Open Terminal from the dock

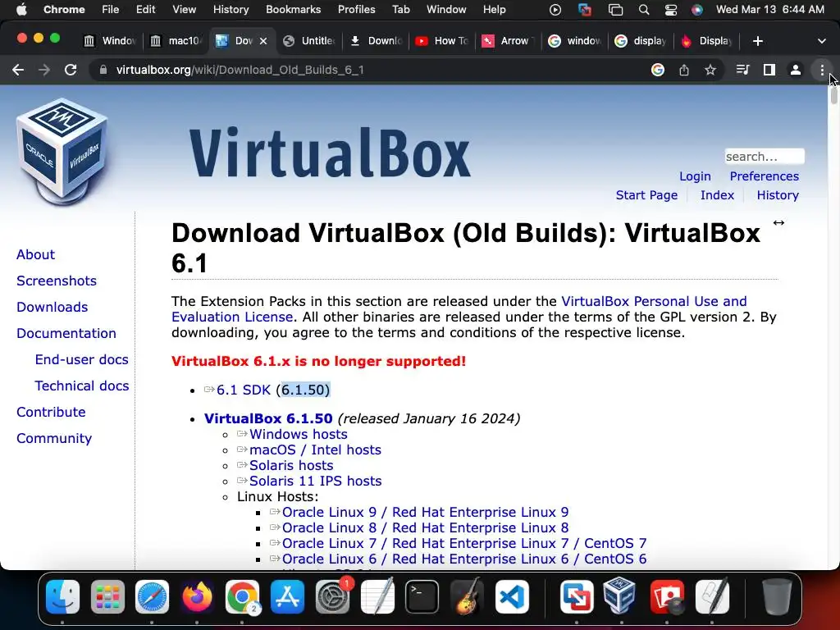(422, 597)
